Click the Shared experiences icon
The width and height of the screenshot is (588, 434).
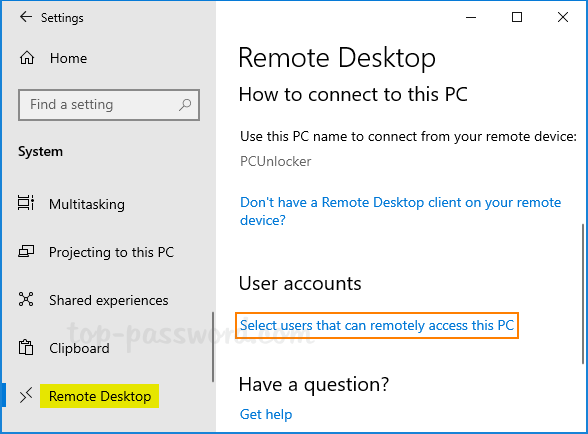click(26, 299)
